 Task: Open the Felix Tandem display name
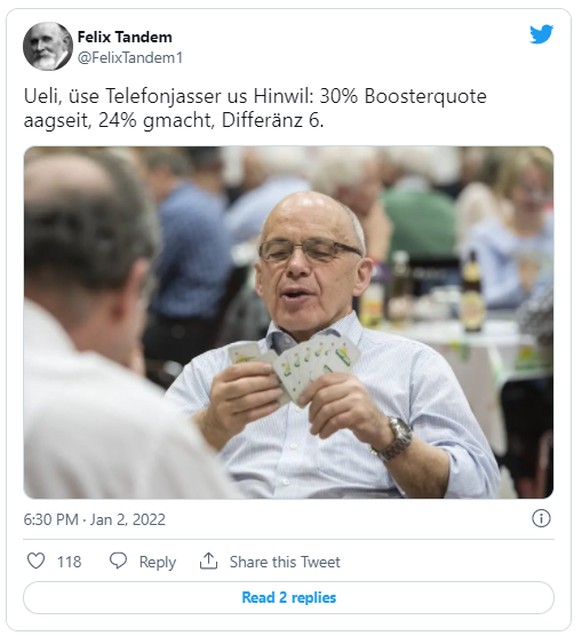pos(125,37)
